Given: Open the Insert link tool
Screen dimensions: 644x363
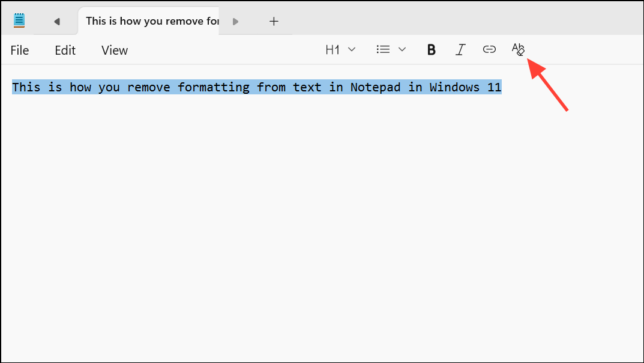Looking at the screenshot, I should pyautogui.click(x=489, y=49).
